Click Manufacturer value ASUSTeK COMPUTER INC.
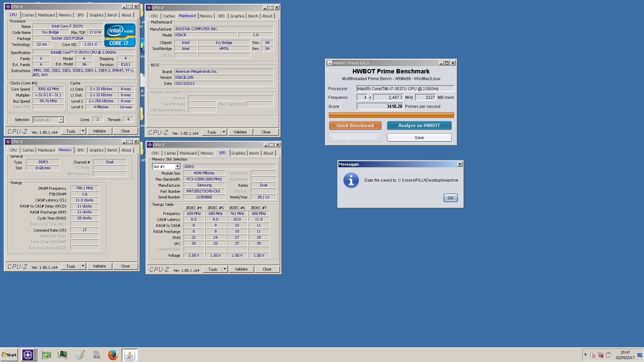Image resolution: width=644 pixels, height=362 pixels. click(x=224, y=29)
